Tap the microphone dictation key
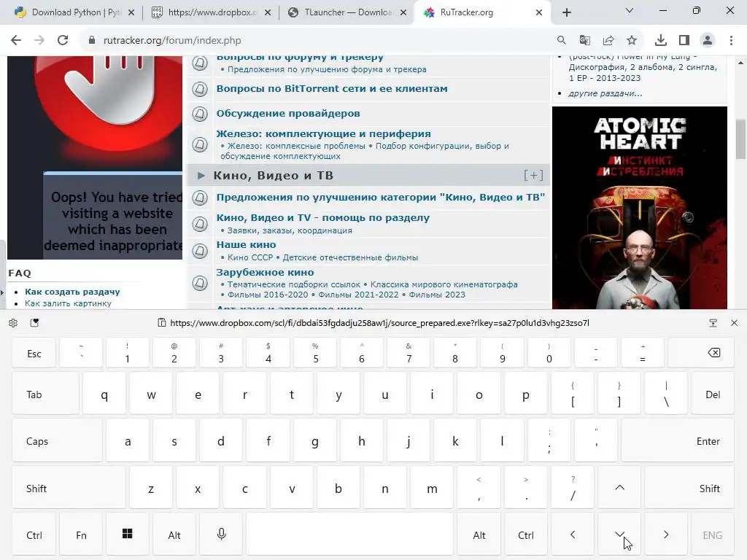747x560 pixels. click(222, 534)
